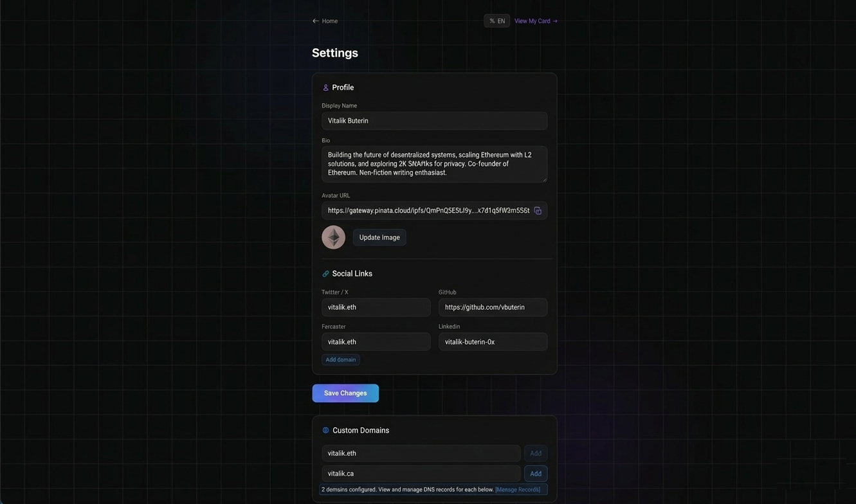Screen dimensions: 856x504
Task: Edit the Display Name field
Action: point(434,120)
